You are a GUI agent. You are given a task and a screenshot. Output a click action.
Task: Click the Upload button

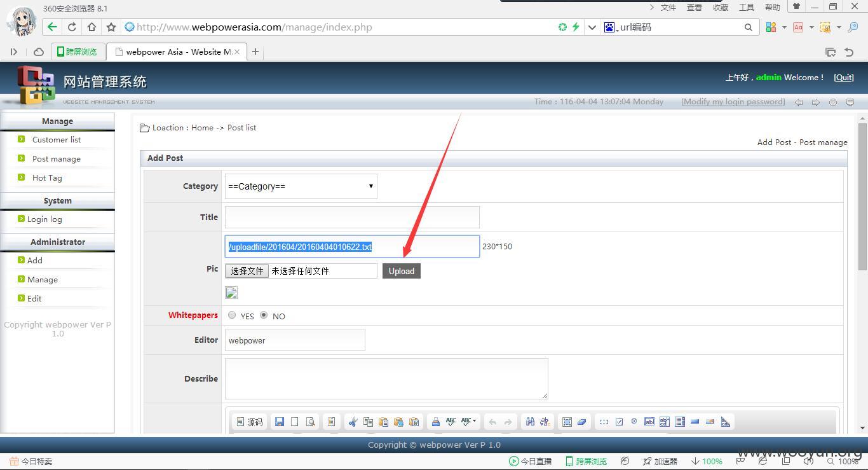402,271
